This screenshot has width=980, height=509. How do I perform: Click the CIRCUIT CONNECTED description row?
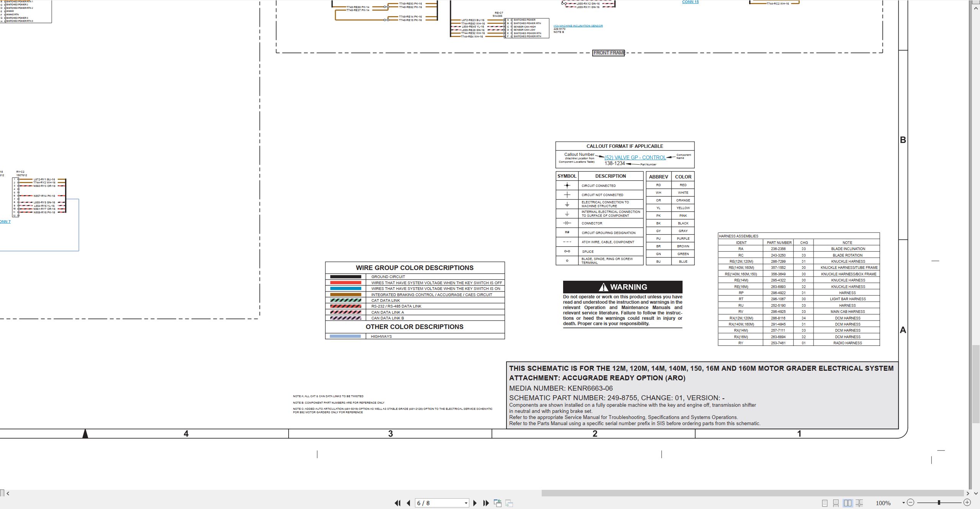click(x=599, y=186)
